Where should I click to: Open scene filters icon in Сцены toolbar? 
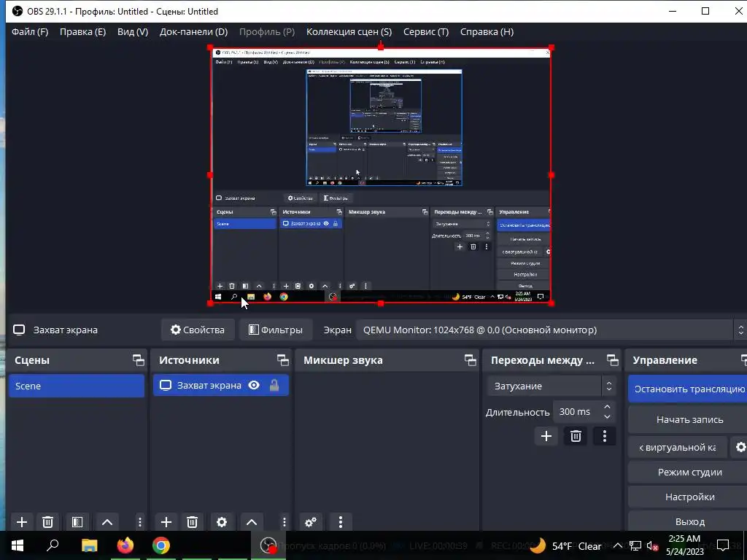pyautogui.click(x=77, y=522)
